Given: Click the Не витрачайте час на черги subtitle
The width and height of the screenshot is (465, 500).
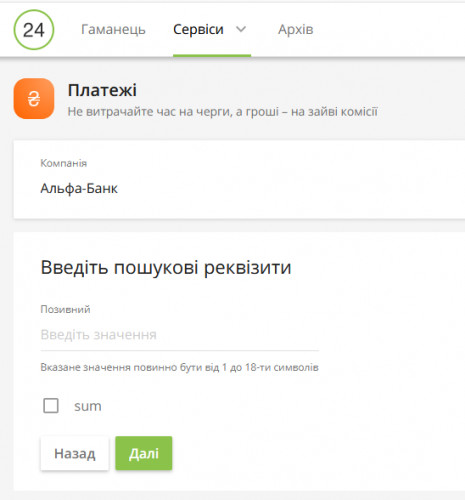Looking at the screenshot, I should (x=223, y=112).
